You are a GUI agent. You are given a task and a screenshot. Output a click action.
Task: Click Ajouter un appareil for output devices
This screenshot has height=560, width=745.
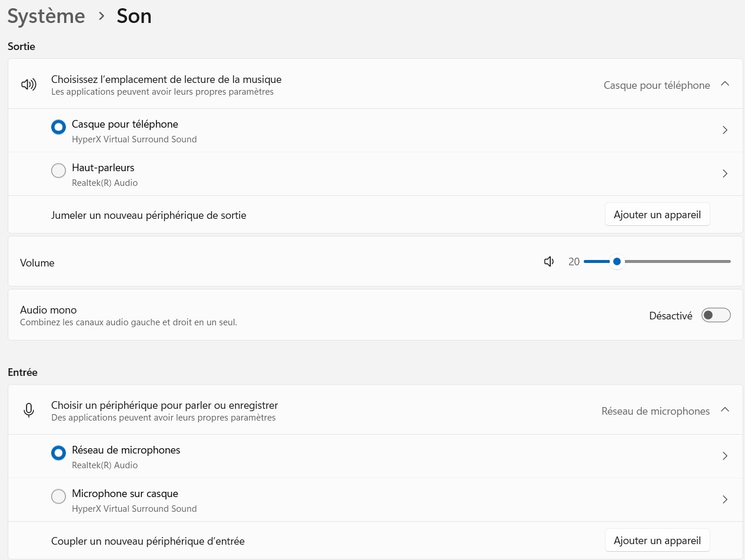(657, 215)
